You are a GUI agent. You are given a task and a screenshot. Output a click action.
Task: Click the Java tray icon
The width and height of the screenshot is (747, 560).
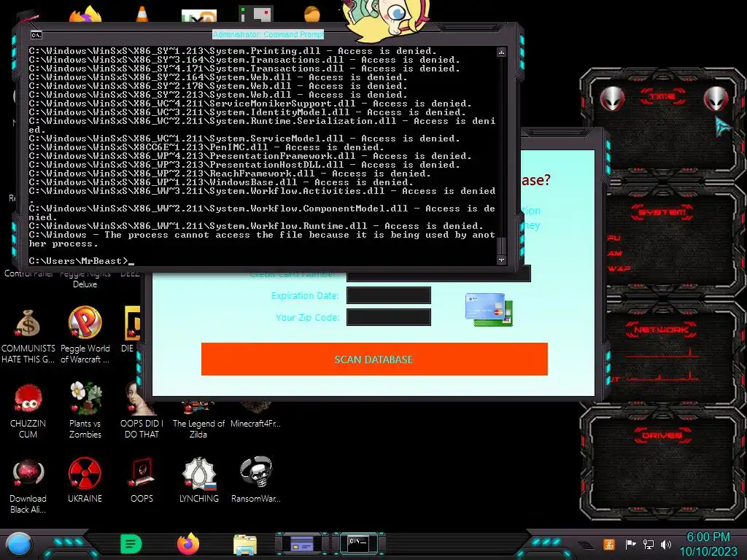(x=608, y=544)
